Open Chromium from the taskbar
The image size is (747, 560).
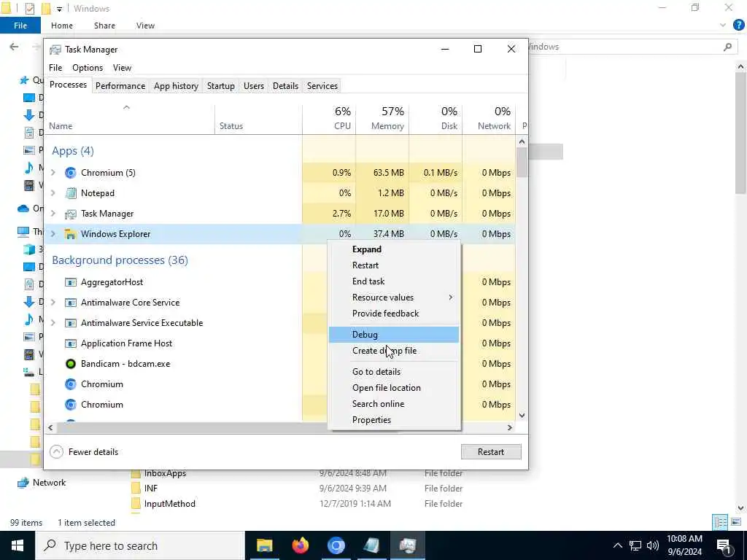(x=336, y=545)
